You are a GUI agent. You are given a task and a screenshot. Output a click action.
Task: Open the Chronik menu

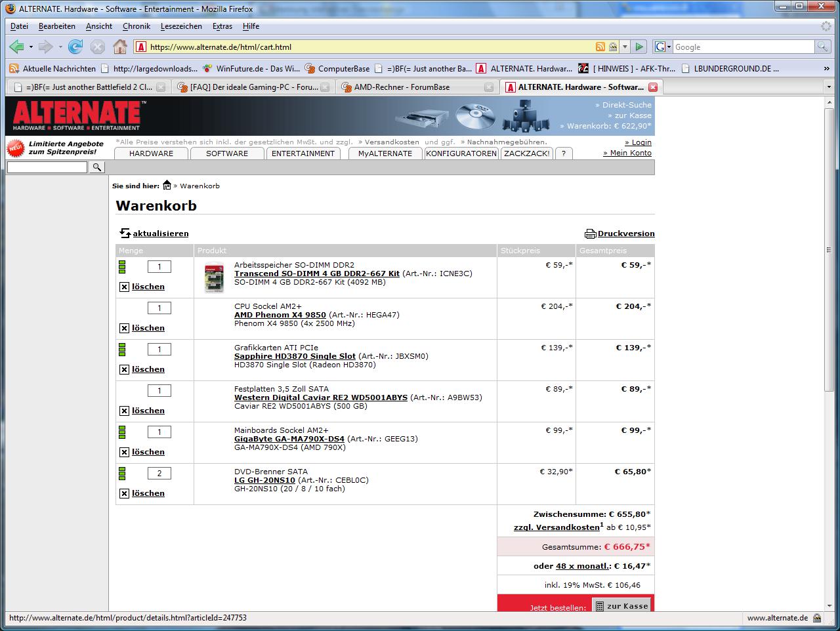click(136, 26)
